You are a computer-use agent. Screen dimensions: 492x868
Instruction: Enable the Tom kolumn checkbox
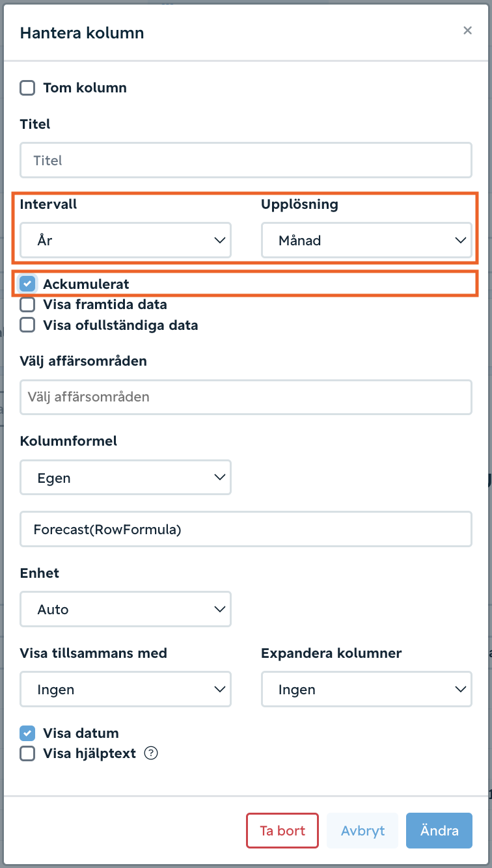coord(27,88)
